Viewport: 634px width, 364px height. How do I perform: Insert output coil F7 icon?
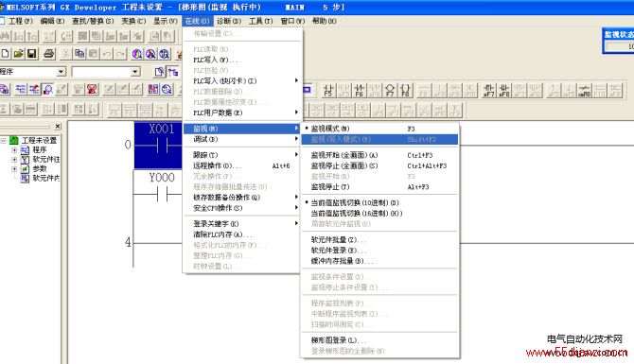pyautogui.click(x=390, y=90)
